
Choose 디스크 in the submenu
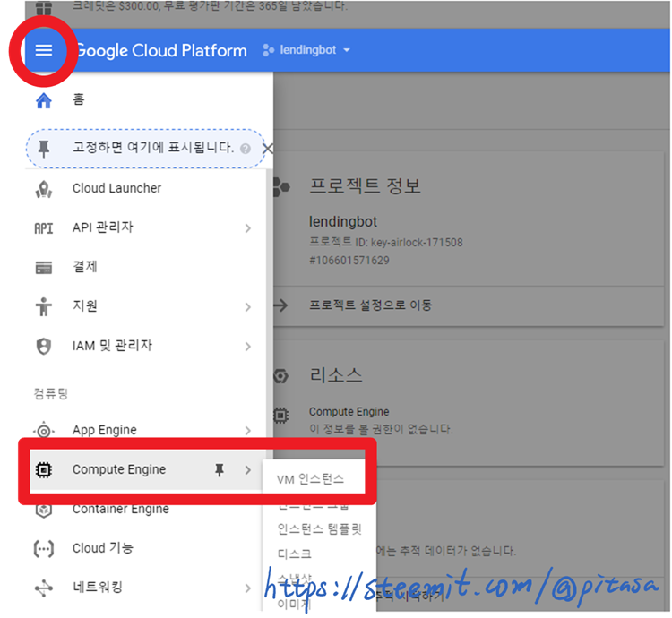coord(295,554)
